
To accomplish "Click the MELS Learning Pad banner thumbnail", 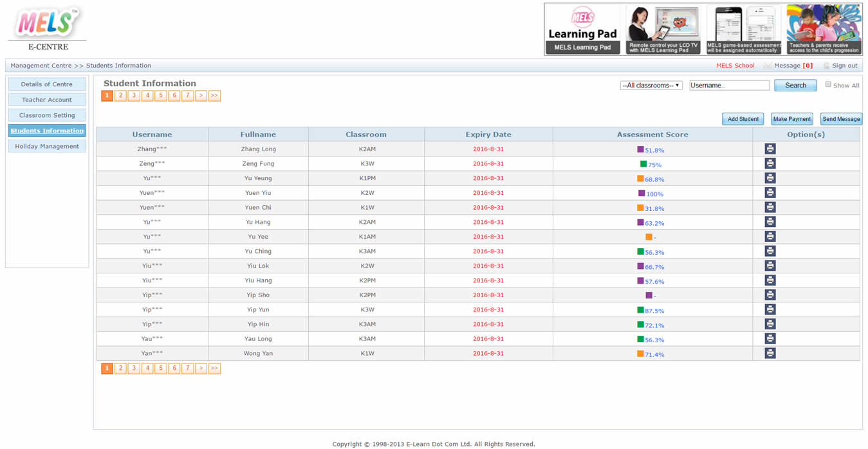I will 582,30.
